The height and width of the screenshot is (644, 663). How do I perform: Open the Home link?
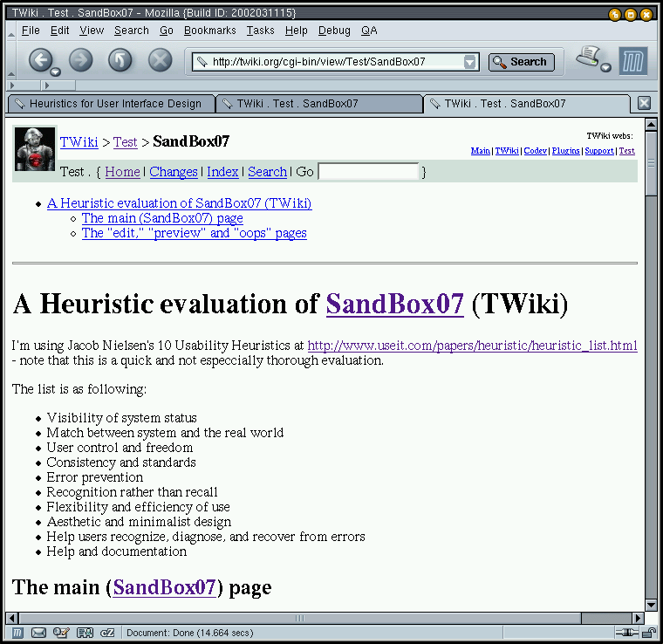(x=123, y=172)
